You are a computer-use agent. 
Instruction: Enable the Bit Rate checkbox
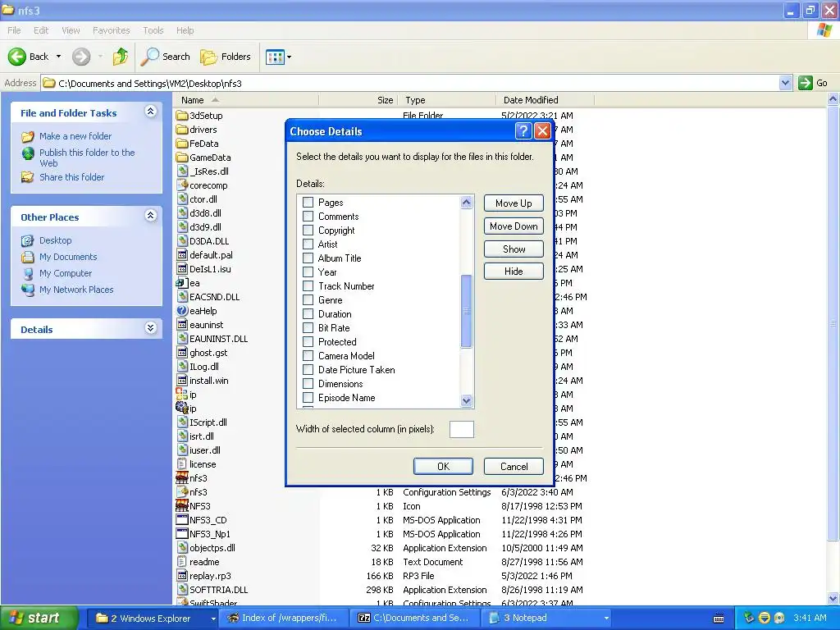[x=308, y=328]
